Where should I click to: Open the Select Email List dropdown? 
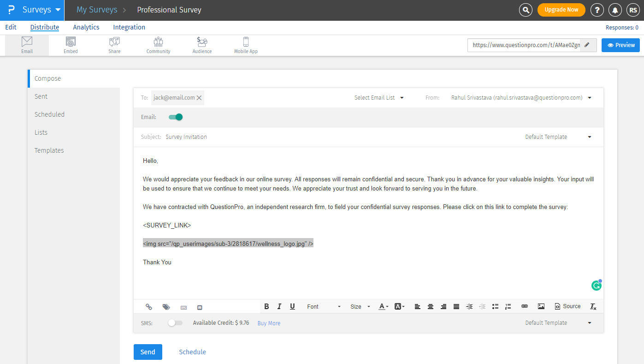(379, 97)
